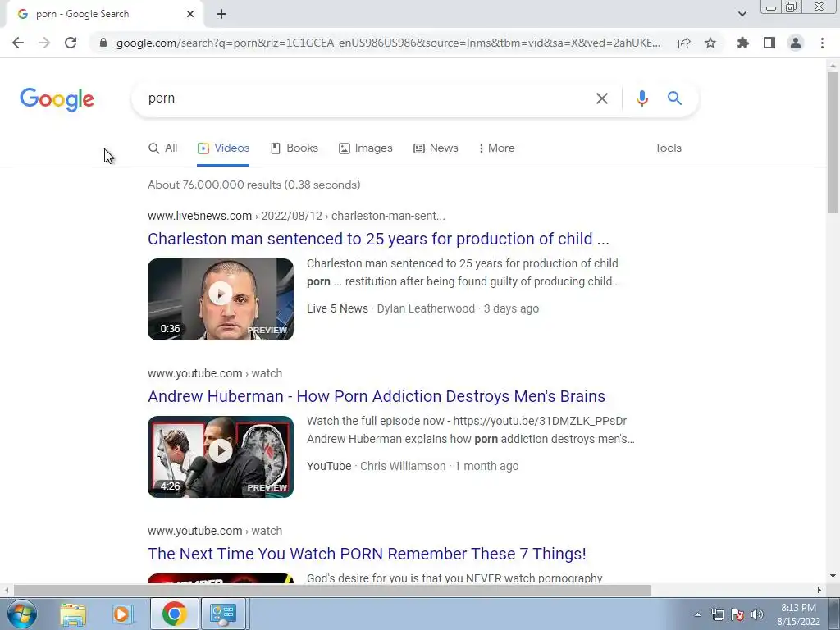Click the horizontal scrollbar thumb

[332, 591]
